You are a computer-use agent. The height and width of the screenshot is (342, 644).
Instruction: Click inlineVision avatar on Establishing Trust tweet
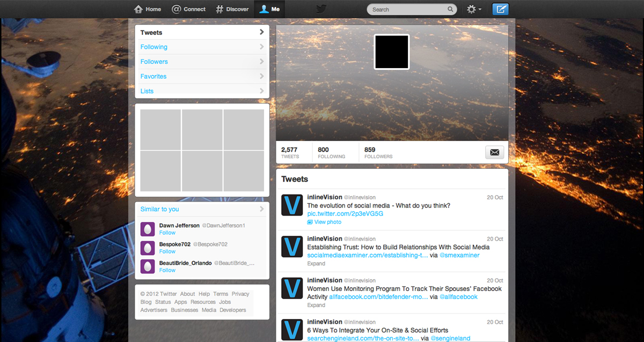(292, 247)
